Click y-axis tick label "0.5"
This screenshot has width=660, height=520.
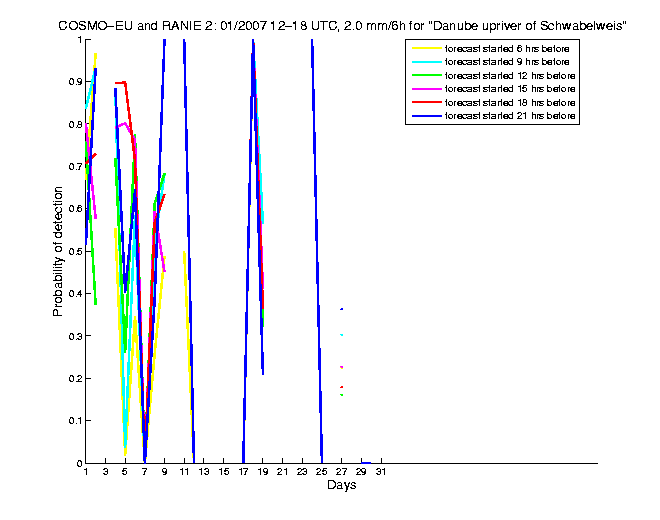point(75,251)
